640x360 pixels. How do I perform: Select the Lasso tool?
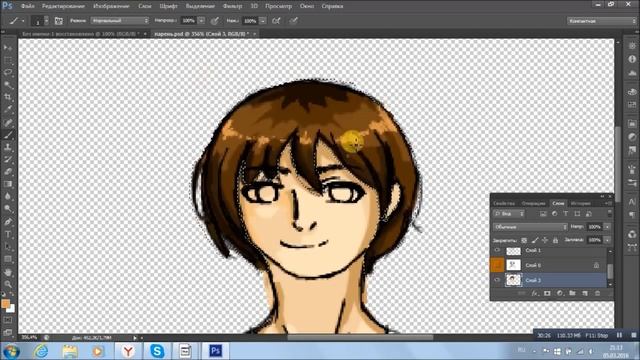pos(8,73)
